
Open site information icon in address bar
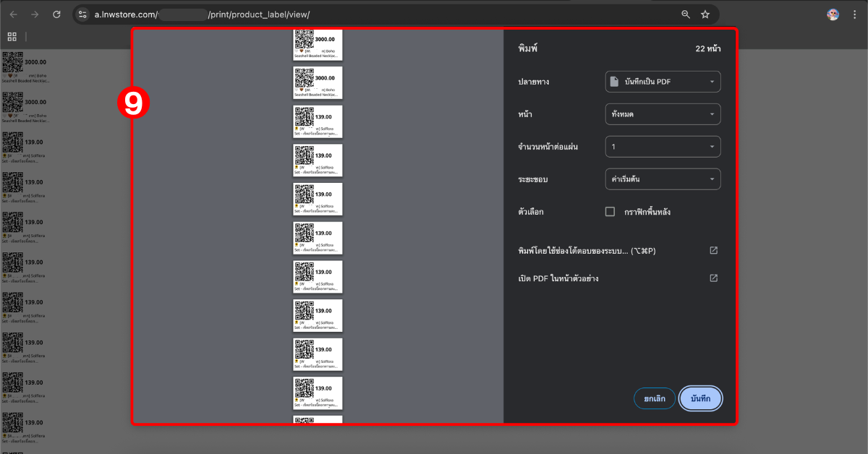pos(83,14)
